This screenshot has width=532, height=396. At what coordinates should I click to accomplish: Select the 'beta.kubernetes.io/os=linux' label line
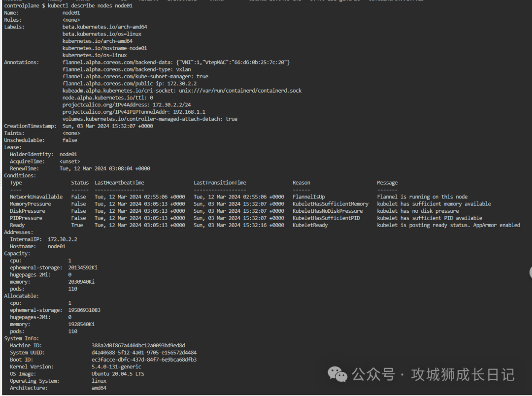click(x=102, y=34)
